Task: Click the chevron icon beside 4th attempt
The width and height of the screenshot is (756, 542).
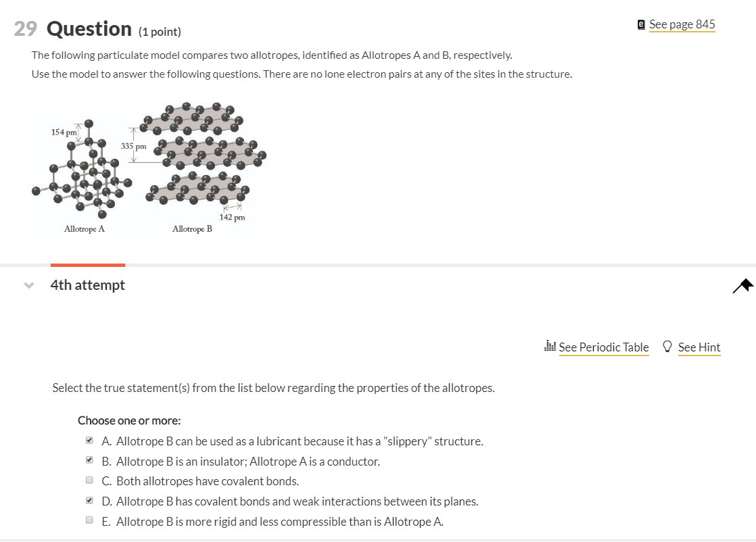Action: coord(28,285)
